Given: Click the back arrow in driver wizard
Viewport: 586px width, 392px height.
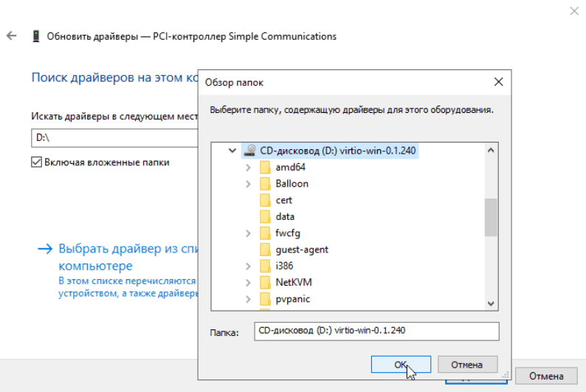Looking at the screenshot, I should (12, 36).
